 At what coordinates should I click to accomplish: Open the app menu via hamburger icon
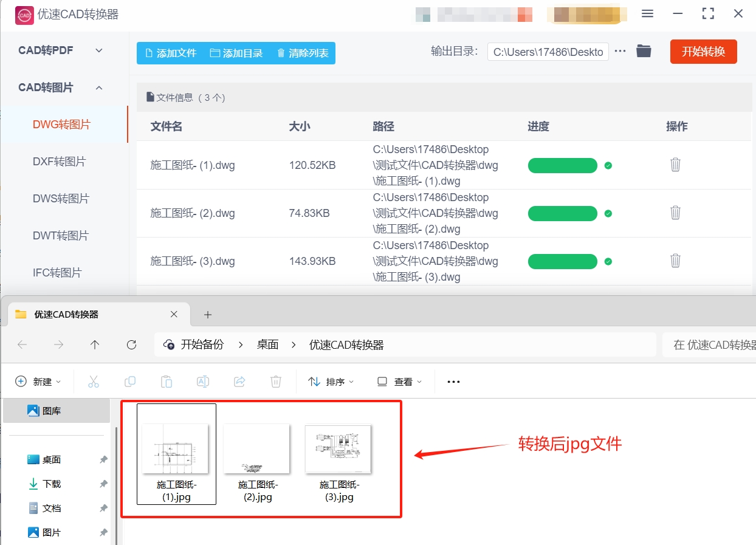pyautogui.click(x=647, y=13)
